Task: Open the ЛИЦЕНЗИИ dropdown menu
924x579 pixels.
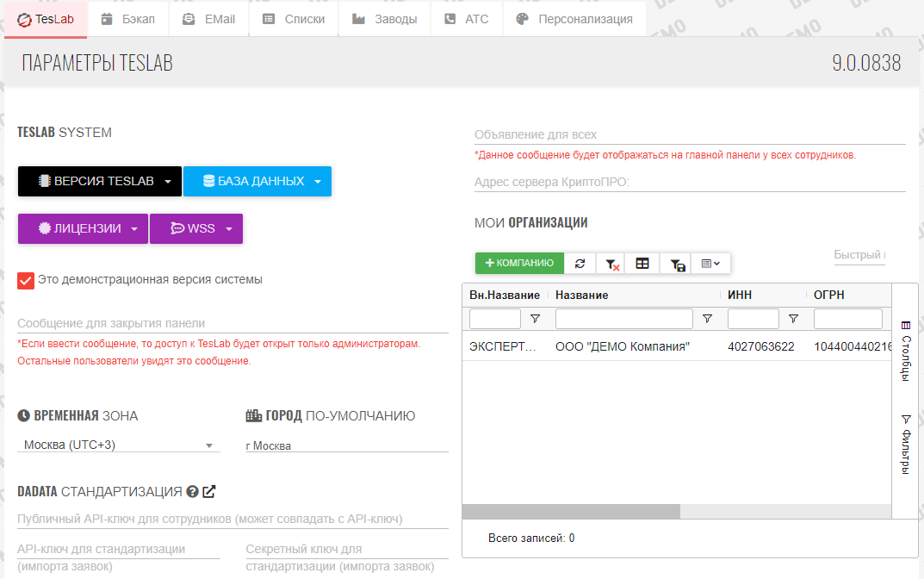Action: [83, 228]
